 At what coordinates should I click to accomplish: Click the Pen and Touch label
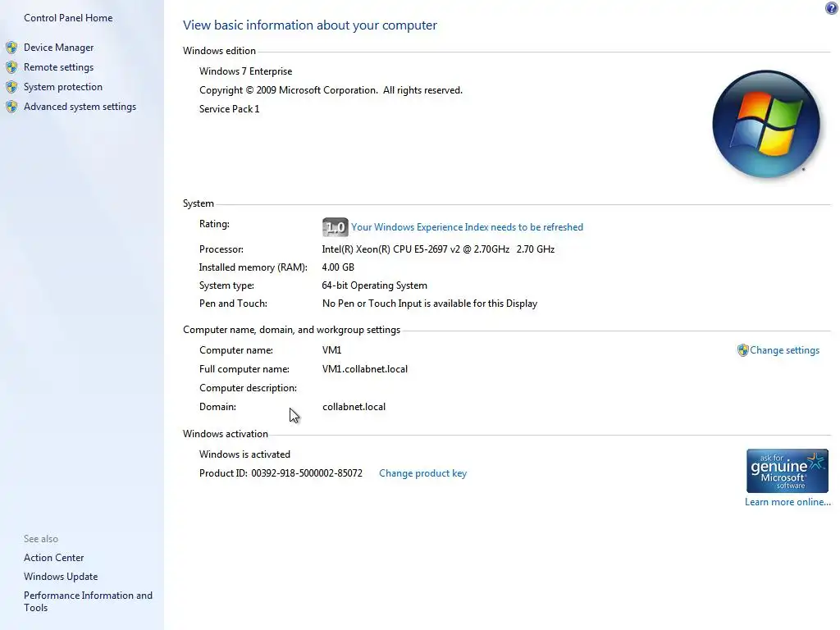pos(233,304)
